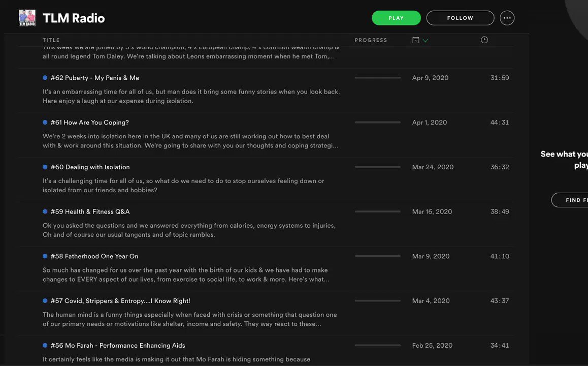Click the blue unplayed dot for #62 Puberty
The height and width of the screenshot is (366, 588).
click(45, 78)
